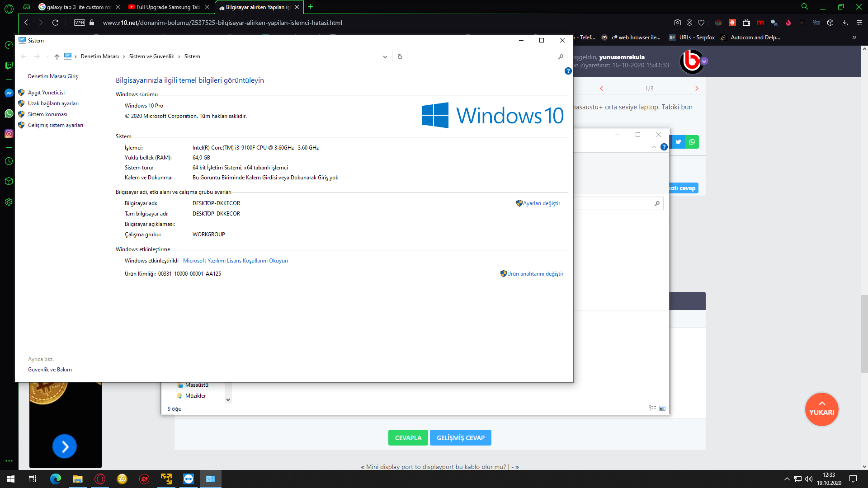Viewport: 868px width, 488px height.
Task: Open Gelişmiş sistem ayarları
Action: [56, 125]
